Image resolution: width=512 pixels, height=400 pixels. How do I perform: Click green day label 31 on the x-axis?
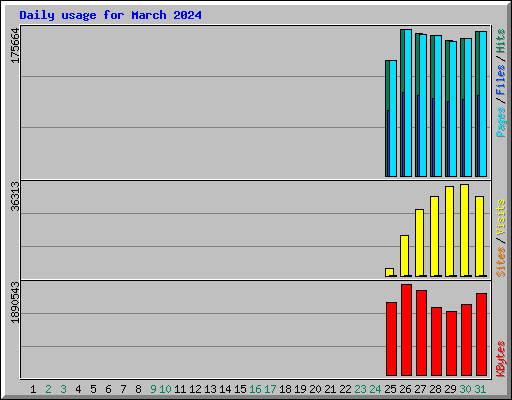pyautogui.click(x=480, y=389)
